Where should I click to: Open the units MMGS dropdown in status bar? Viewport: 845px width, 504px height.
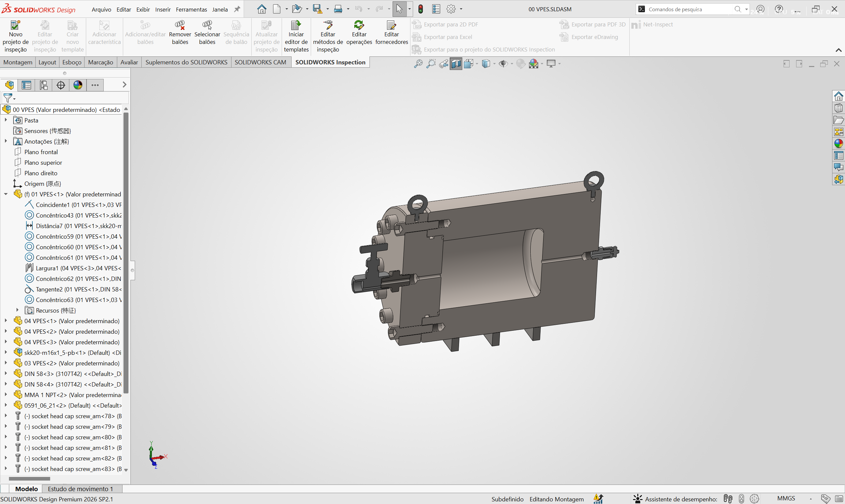[x=811, y=499]
